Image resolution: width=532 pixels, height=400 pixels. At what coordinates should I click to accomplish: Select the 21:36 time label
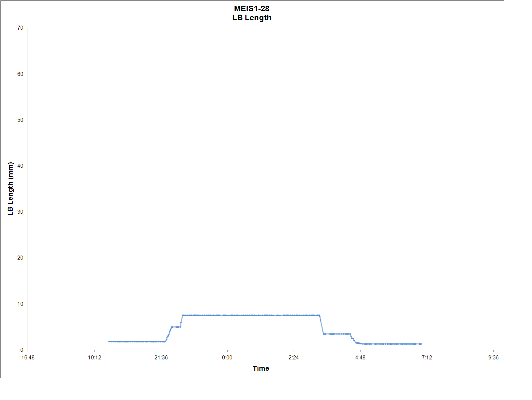[161, 358]
